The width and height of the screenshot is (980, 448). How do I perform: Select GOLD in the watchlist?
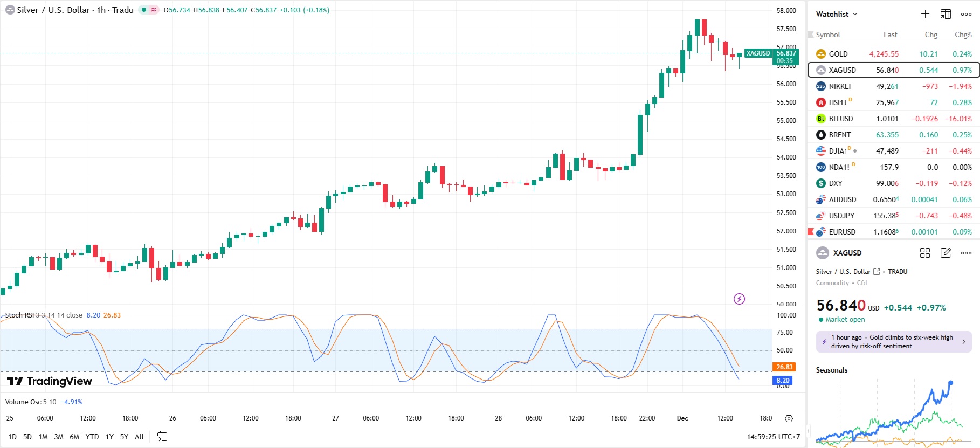(x=838, y=54)
